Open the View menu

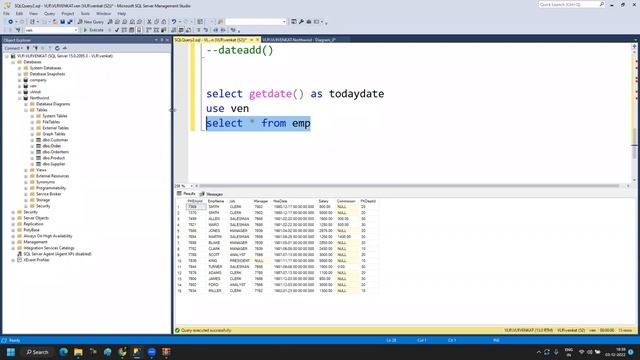[x=33, y=13]
